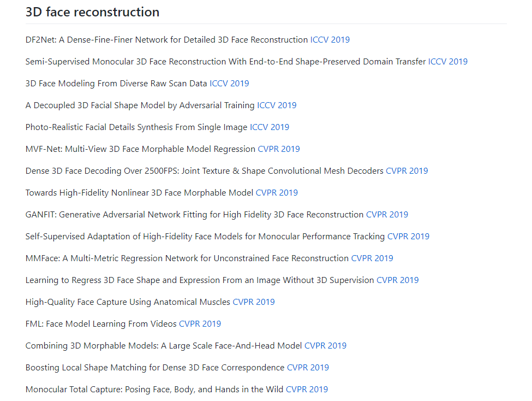This screenshot has height=401, width=532.
Task: Open CVPR 2019 link for Towards High-Fidelity Nonlinear
Action: click(x=277, y=193)
